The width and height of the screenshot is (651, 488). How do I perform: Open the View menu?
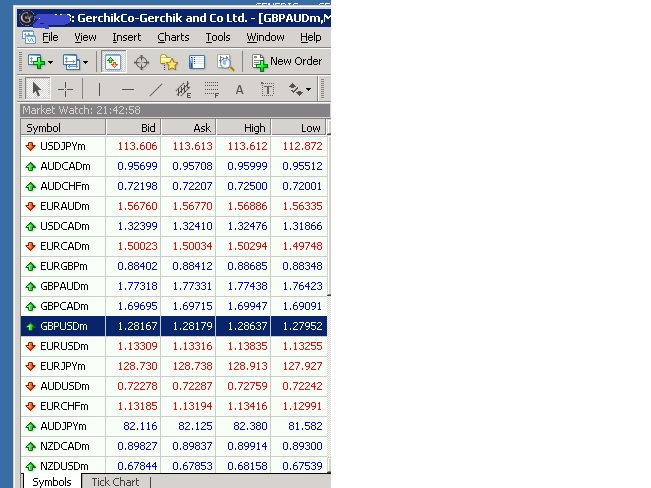pos(86,37)
